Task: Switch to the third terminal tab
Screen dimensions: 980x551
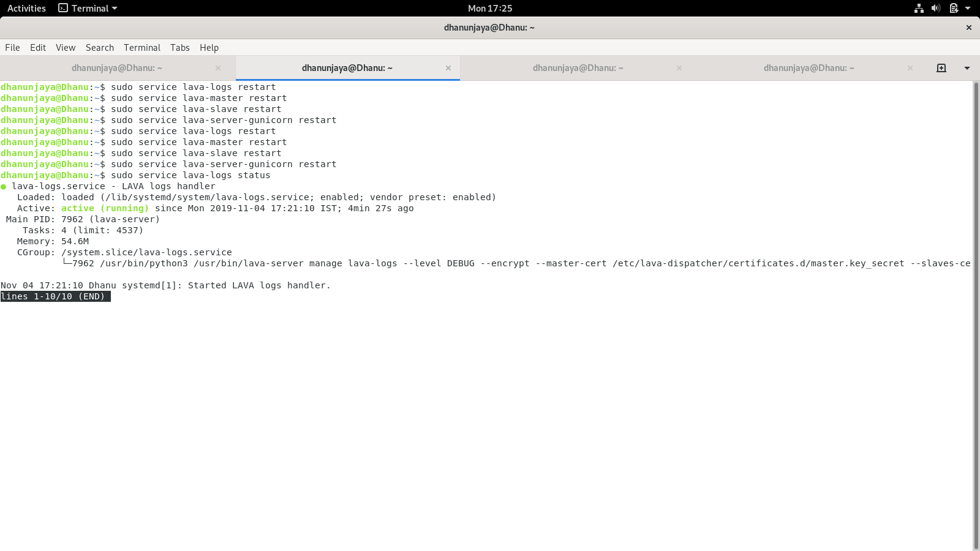Action: [578, 68]
